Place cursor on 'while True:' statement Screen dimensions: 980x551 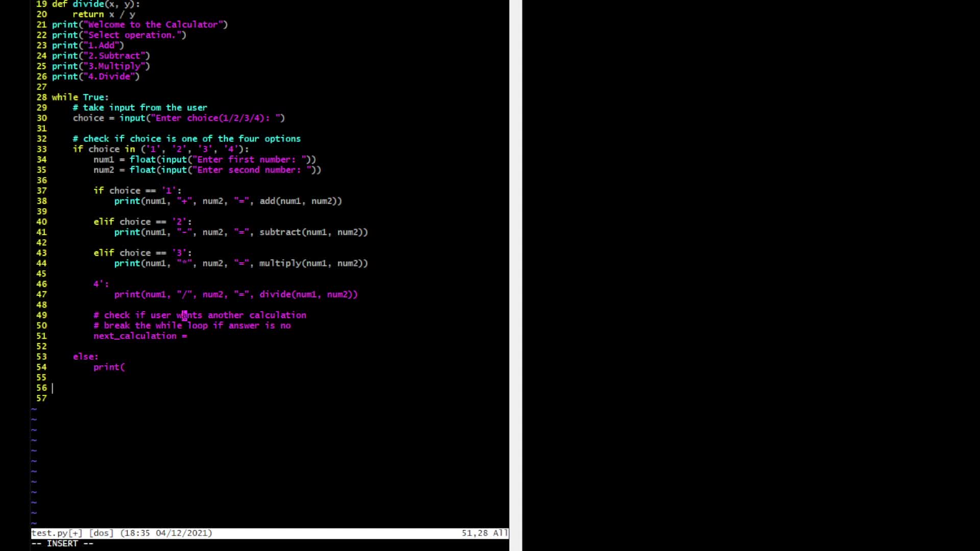80,97
